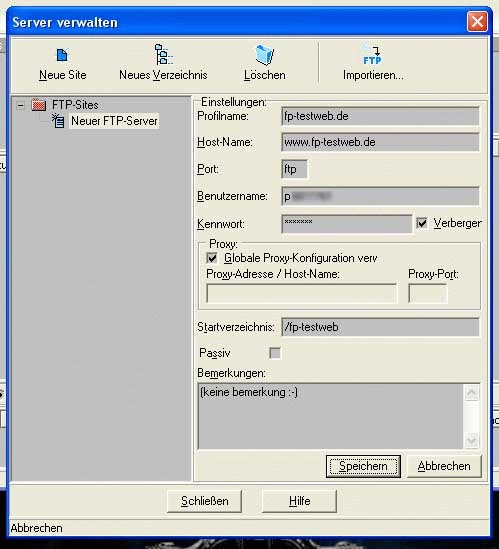Click the Neues Verzeichnis tree icon

tap(163, 54)
